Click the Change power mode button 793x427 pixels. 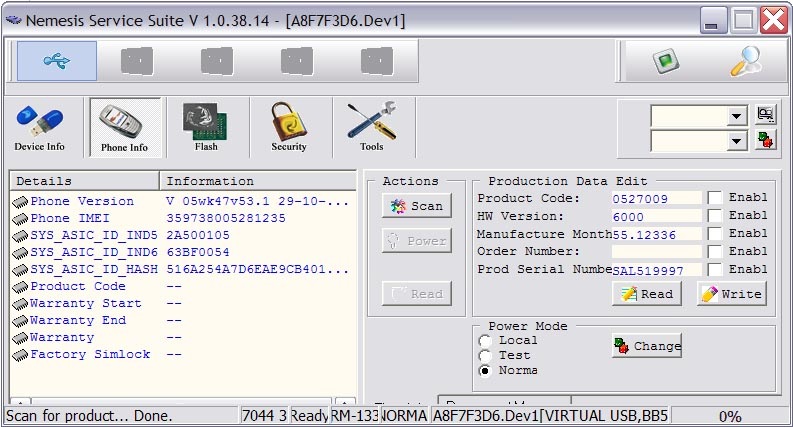pyautogui.click(x=647, y=346)
